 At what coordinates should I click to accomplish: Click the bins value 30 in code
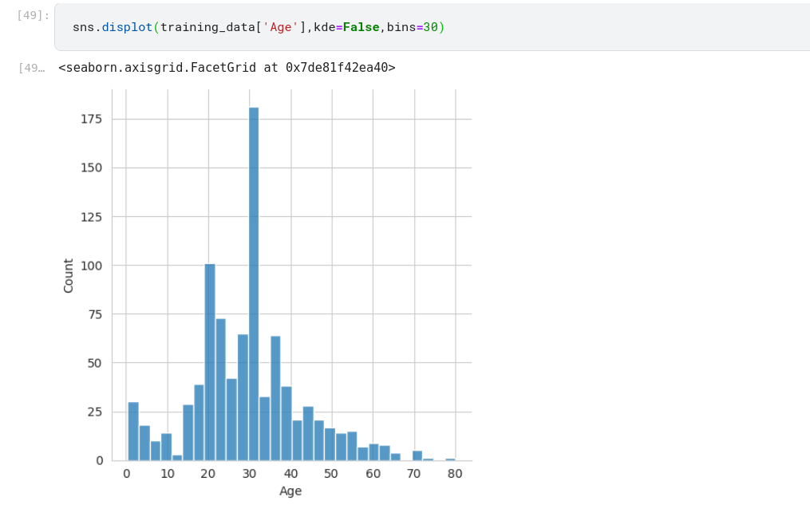(x=430, y=27)
